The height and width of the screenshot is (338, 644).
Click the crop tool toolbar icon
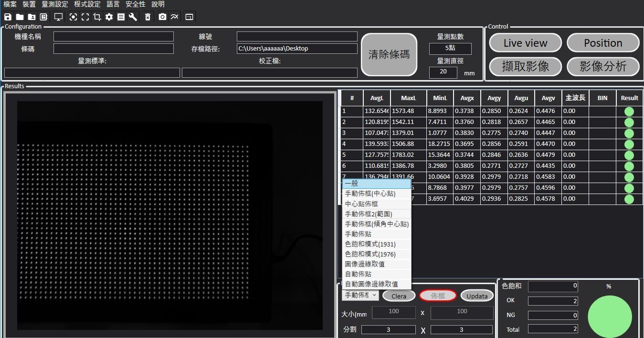coord(97,17)
